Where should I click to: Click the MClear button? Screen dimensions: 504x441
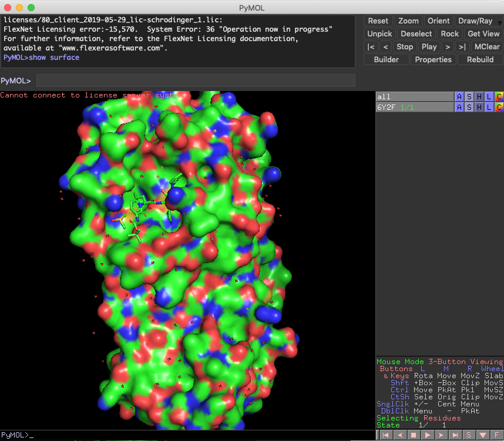(x=487, y=46)
